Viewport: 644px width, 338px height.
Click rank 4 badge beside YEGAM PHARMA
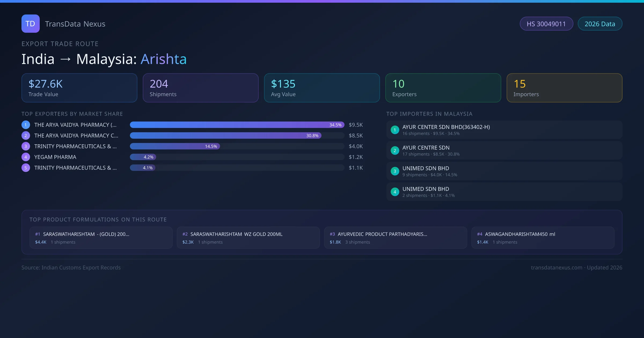(x=25, y=157)
